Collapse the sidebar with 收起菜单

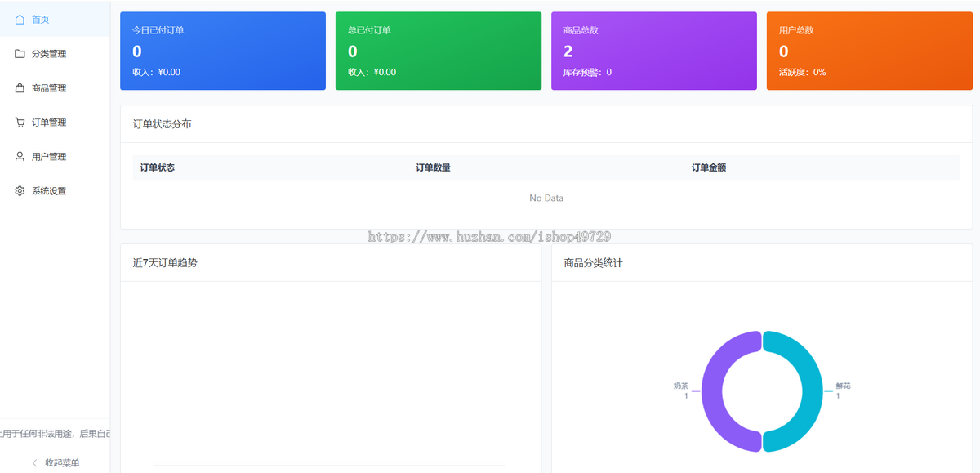coord(55,463)
